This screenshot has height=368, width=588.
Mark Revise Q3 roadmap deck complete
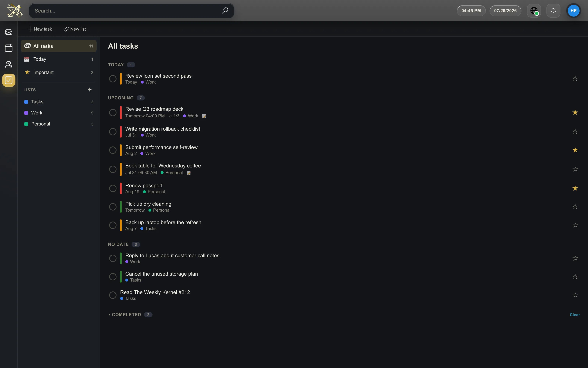click(113, 112)
